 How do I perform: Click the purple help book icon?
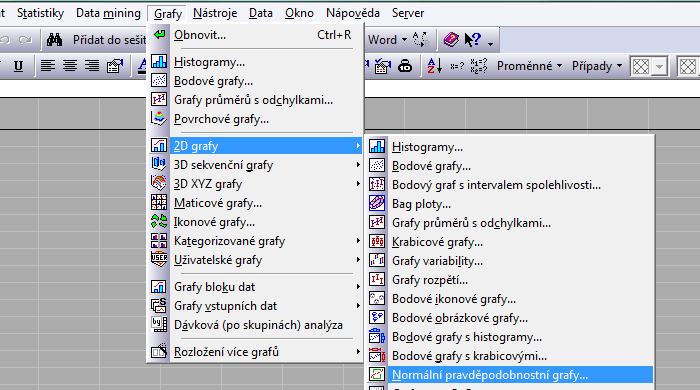[451, 40]
